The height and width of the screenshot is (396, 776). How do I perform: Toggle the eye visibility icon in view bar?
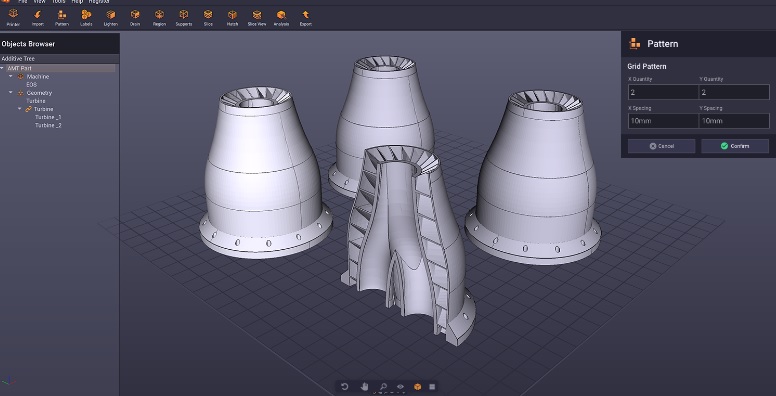[x=400, y=387]
